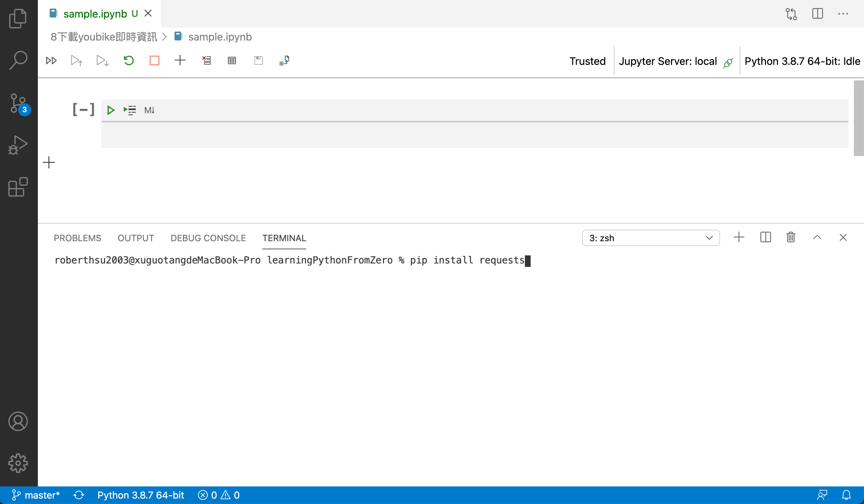864x504 pixels.
Task: Select the TERMINAL tab
Action: click(x=284, y=238)
